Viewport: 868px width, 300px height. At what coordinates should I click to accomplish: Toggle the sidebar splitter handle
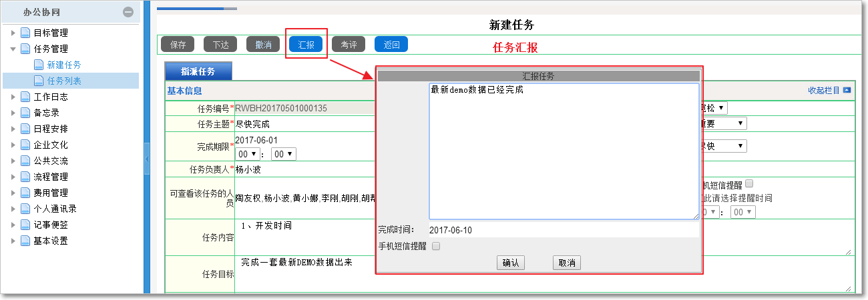[147, 158]
